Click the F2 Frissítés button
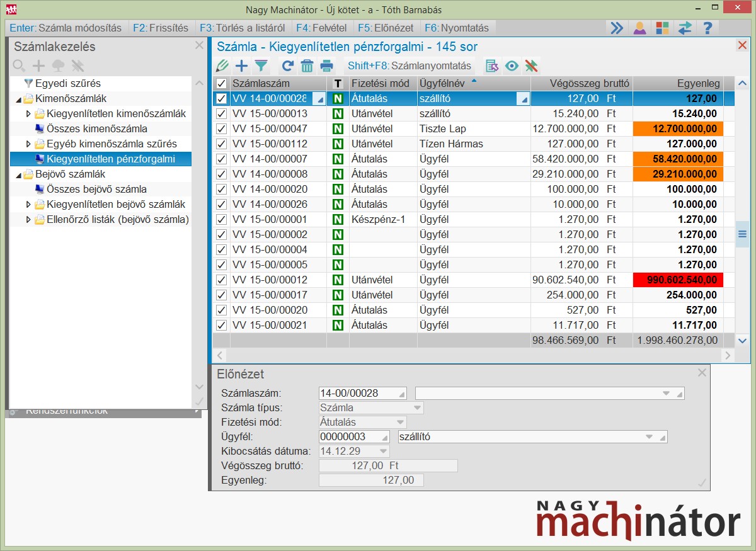Image resolution: width=756 pixels, height=551 pixels. point(161,28)
